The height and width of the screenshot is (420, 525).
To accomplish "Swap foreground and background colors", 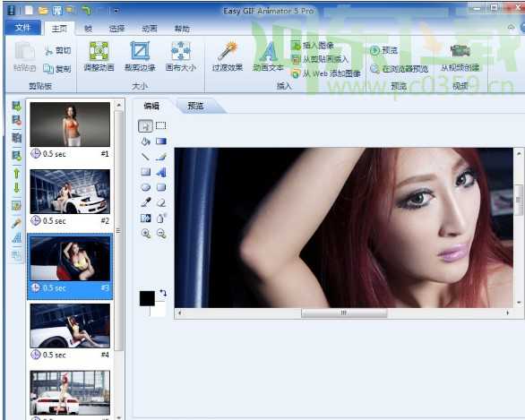I will pyautogui.click(x=163, y=293).
